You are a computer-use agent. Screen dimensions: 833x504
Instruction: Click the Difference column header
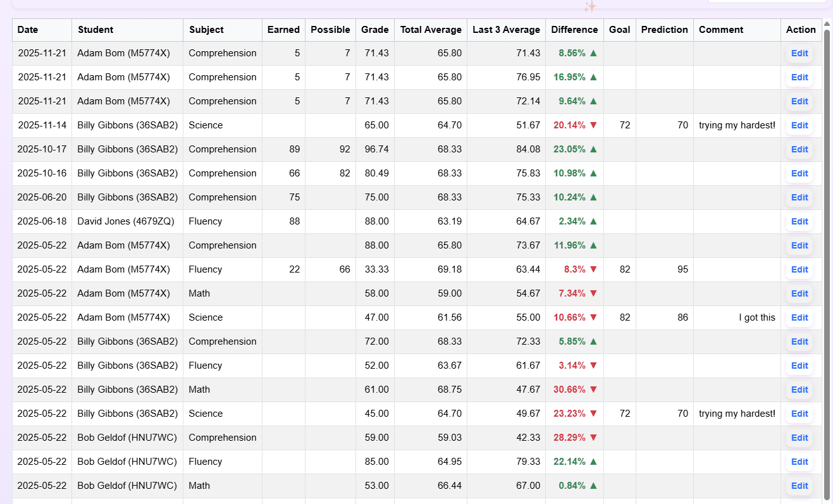(574, 30)
